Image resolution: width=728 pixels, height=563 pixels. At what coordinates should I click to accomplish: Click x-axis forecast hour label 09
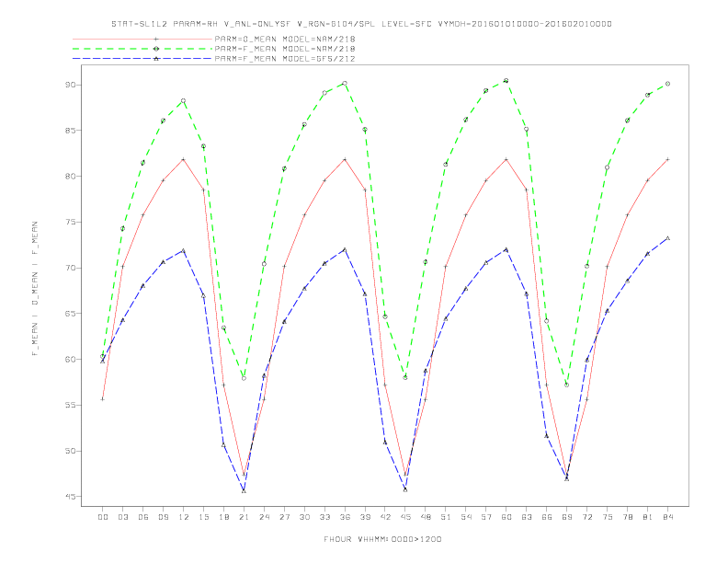[x=164, y=517]
